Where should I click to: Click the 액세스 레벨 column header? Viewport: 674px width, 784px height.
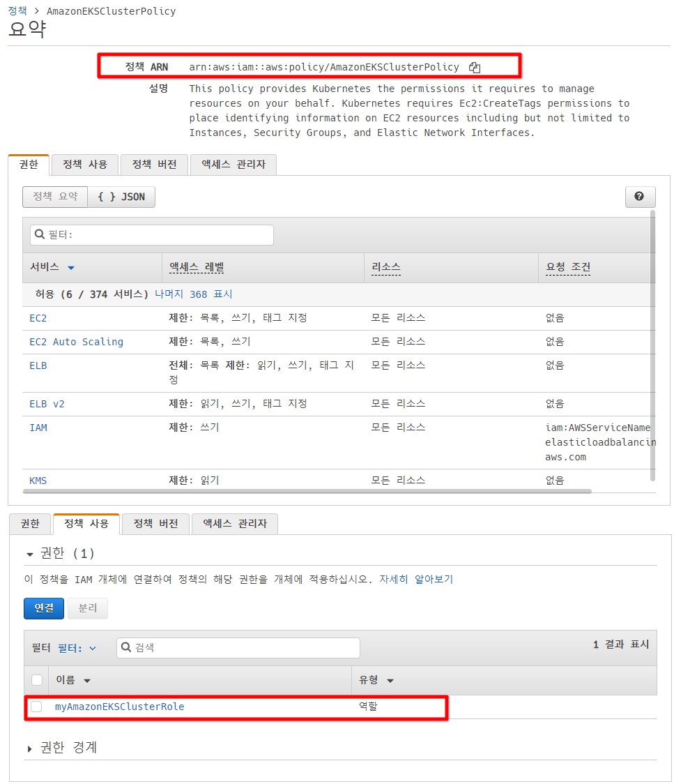coord(197,267)
